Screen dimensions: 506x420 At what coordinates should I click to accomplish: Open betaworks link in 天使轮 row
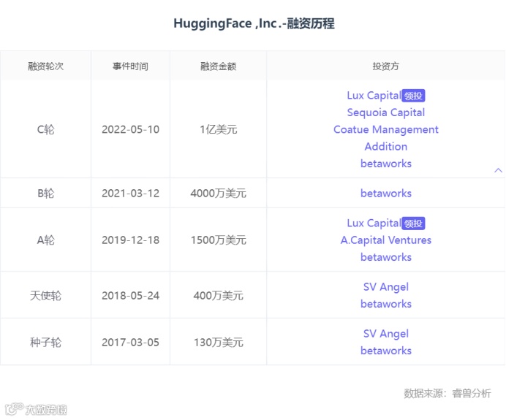[385, 304]
